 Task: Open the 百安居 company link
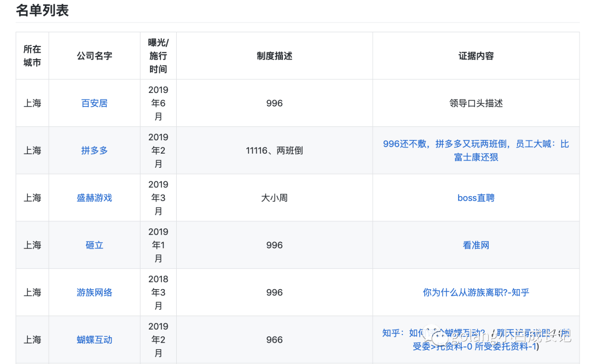click(x=94, y=103)
